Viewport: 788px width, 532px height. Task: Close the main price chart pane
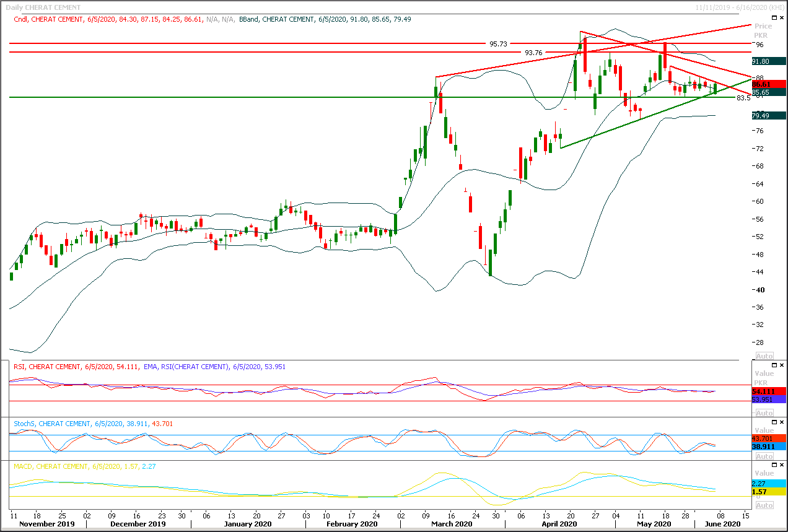pyautogui.click(x=781, y=19)
